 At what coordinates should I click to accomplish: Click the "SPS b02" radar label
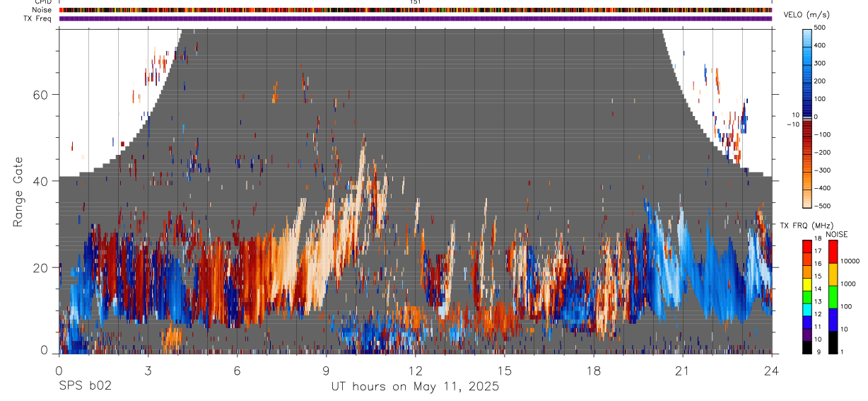point(85,387)
